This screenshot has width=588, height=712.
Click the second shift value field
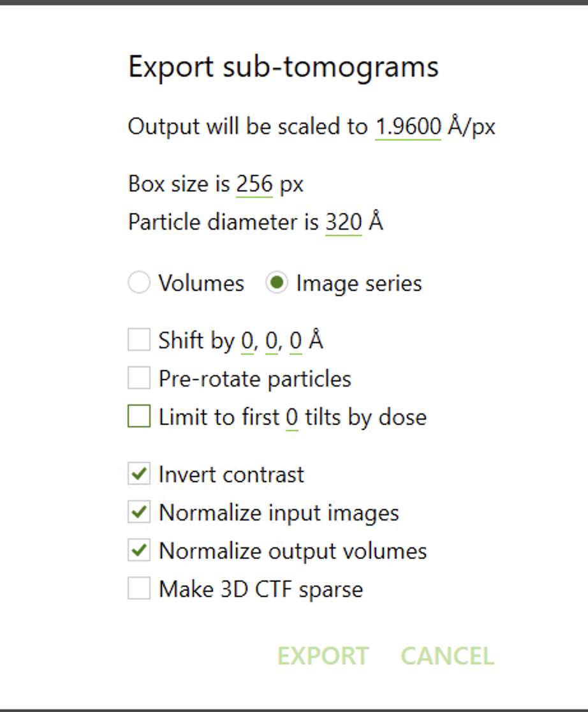tap(271, 341)
